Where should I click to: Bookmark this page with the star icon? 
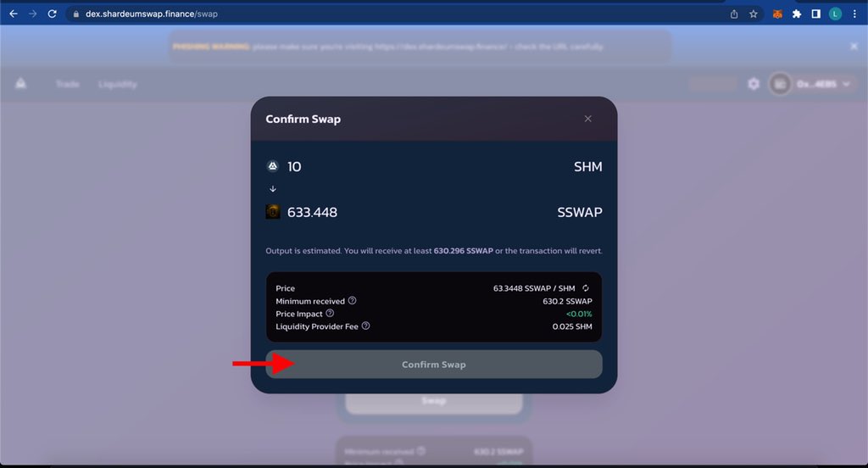tap(754, 14)
